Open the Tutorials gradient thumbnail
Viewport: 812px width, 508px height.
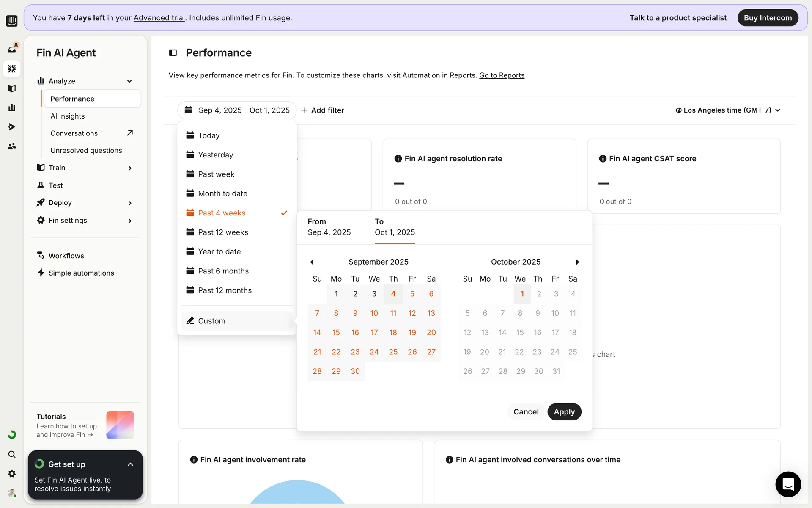[x=120, y=425]
